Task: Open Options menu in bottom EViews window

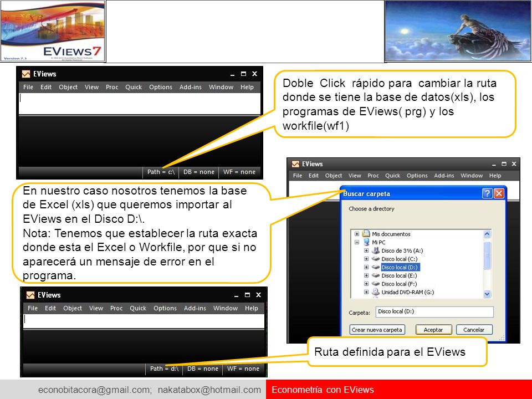Action: tap(165, 309)
